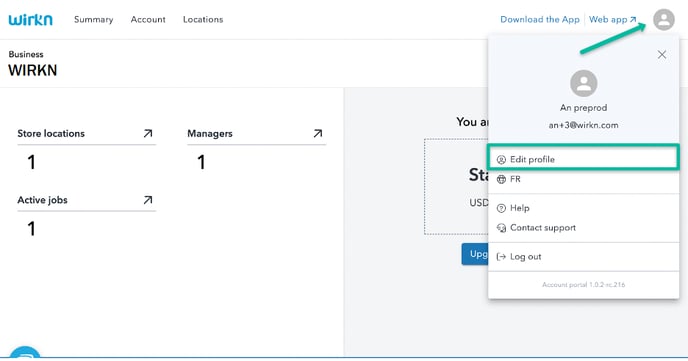
Task: Click the Contact support headset icon
Action: tap(501, 228)
